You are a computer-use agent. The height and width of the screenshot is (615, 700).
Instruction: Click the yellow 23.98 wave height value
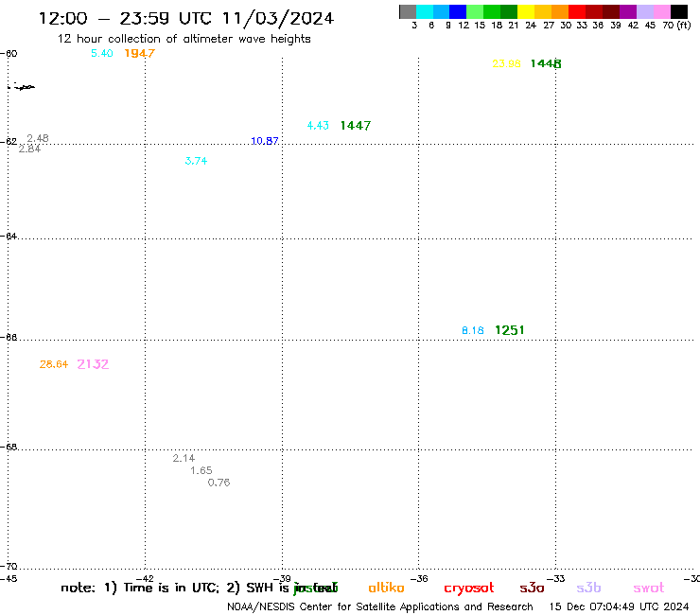click(506, 63)
